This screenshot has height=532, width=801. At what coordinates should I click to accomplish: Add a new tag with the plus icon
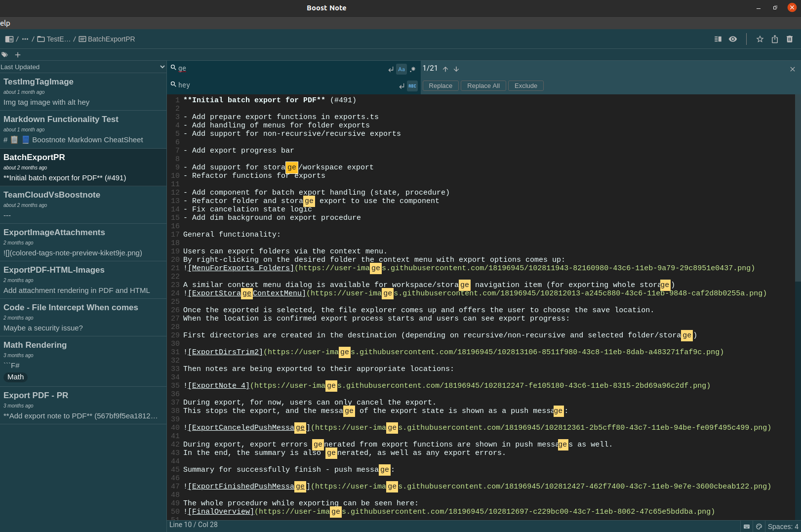[x=18, y=55]
